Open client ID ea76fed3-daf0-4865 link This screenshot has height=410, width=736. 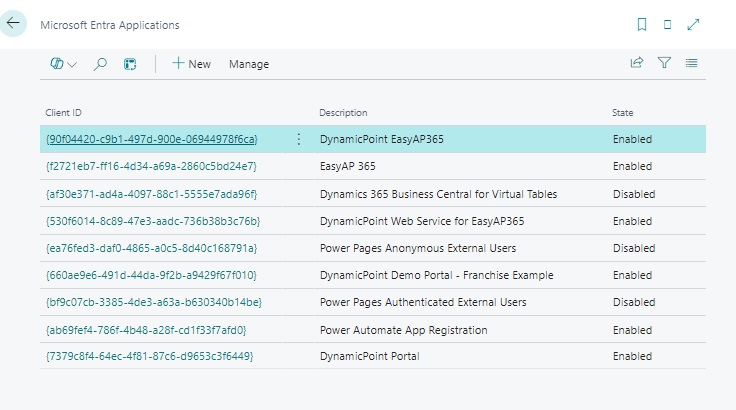[152, 248]
